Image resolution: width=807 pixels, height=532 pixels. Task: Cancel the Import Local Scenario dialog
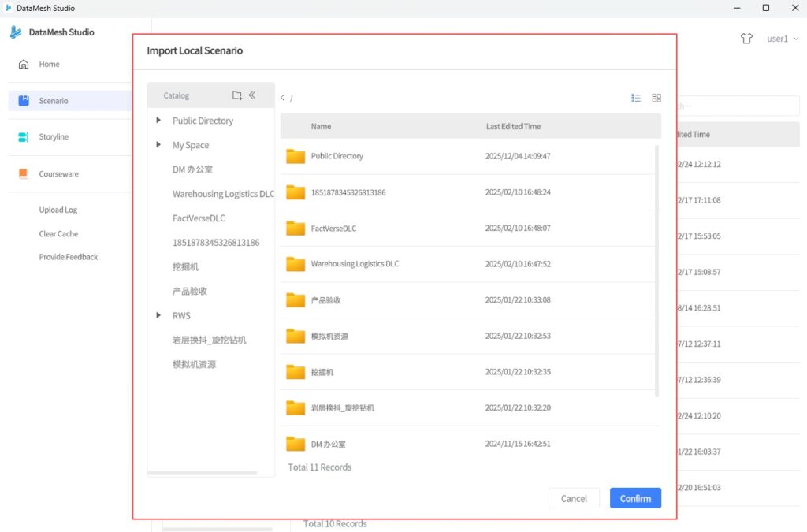click(574, 498)
